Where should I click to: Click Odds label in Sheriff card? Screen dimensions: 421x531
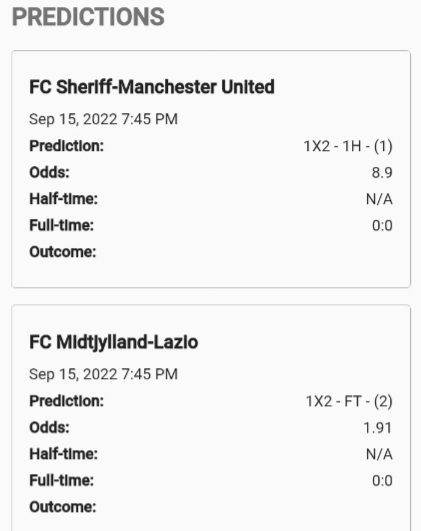click(x=49, y=172)
